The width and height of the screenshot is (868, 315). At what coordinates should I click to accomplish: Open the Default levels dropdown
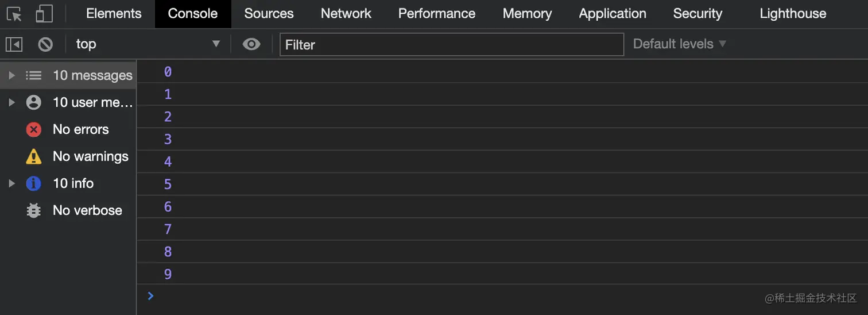[680, 44]
